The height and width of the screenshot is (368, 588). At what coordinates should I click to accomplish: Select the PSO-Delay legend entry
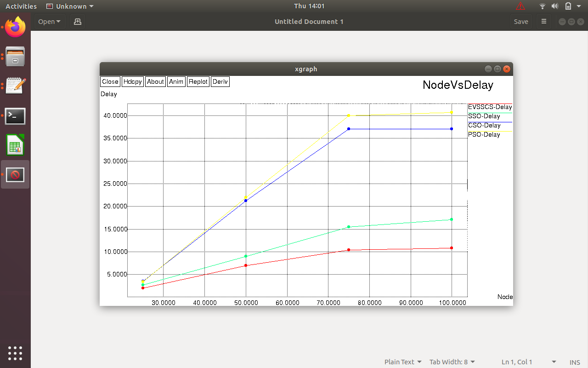484,135
